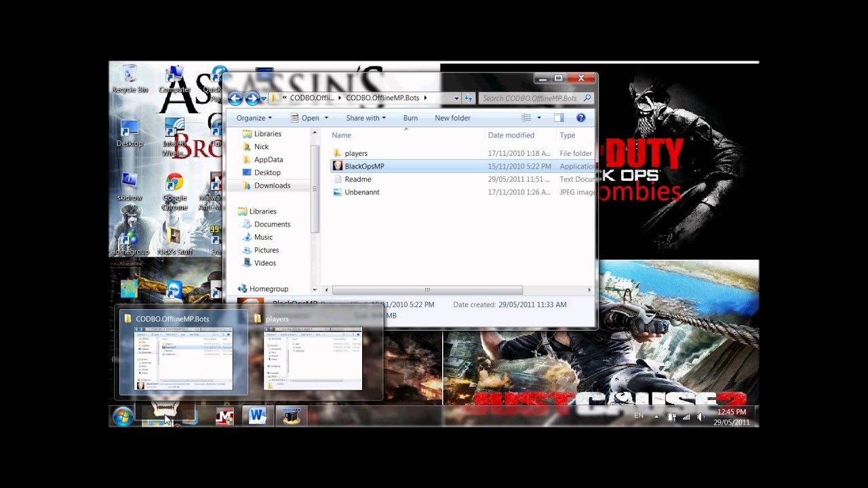The height and width of the screenshot is (488, 868).
Task: Open Google Chrome desktop shortcut
Action: pyautogui.click(x=174, y=192)
